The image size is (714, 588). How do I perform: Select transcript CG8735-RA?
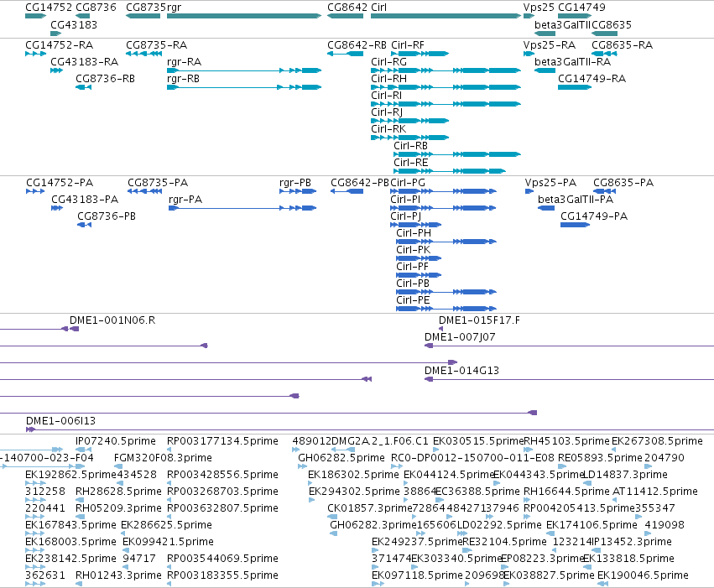tap(157, 45)
